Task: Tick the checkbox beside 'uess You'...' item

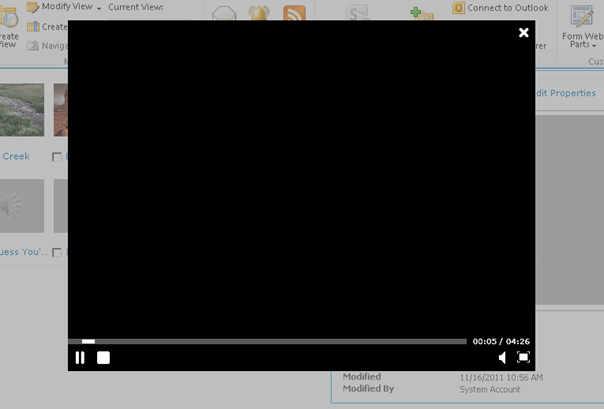Action: pyautogui.click(x=57, y=252)
